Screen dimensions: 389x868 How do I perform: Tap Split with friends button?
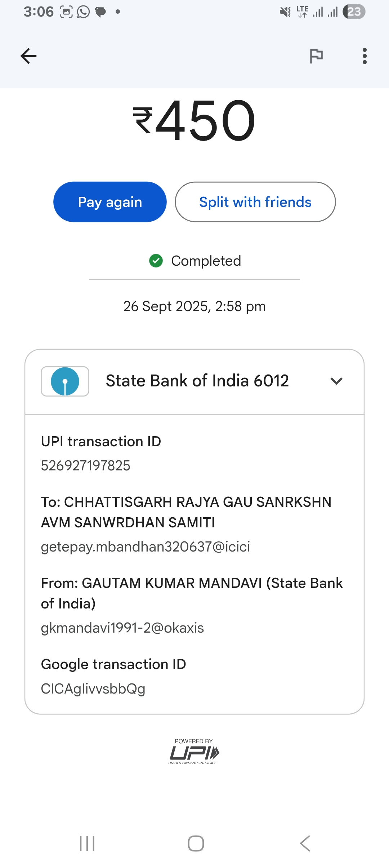[255, 202]
